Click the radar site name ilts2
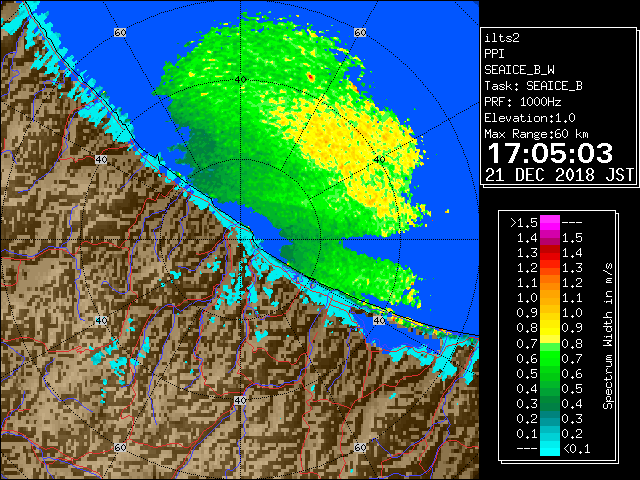 point(502,38)
